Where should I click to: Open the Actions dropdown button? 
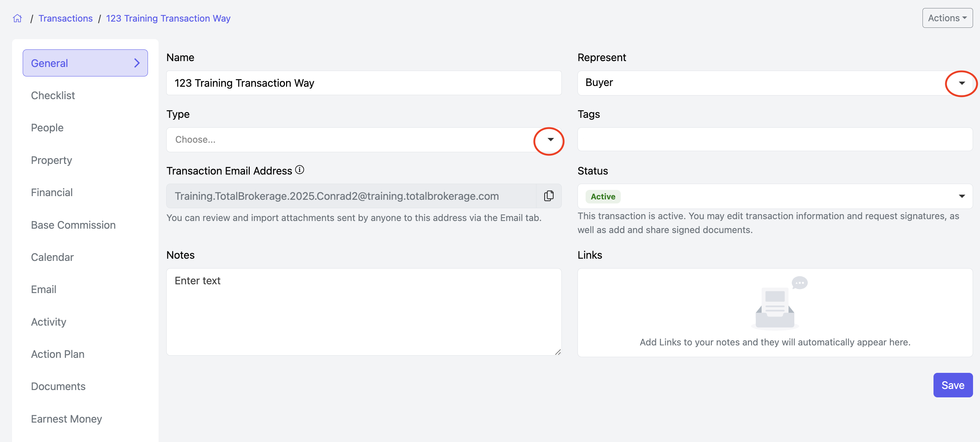pos(947,18)
